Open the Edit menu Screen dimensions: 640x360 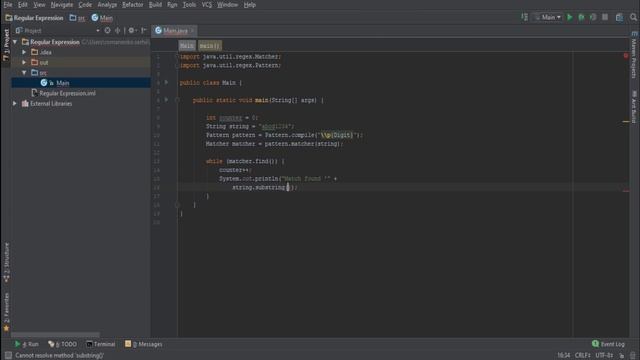(x=22, y=5)
